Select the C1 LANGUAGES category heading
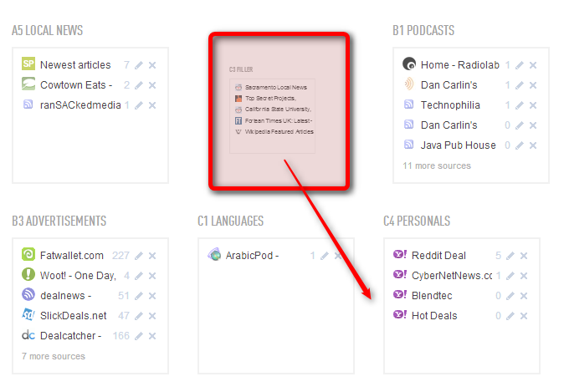 point(231,221)
